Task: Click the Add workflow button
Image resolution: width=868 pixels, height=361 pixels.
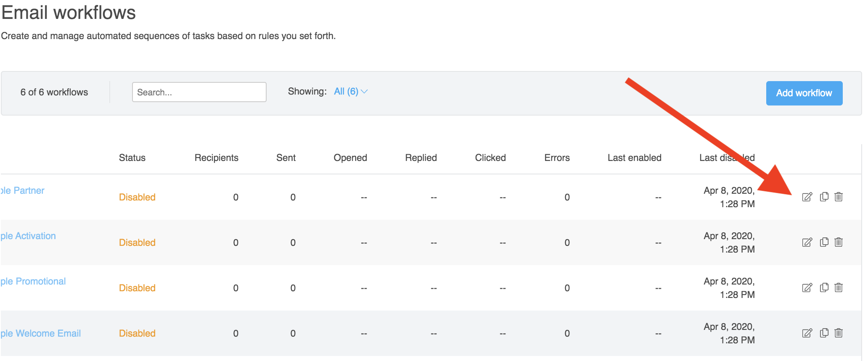Action: pyautogui.click(x=804, y=93)
